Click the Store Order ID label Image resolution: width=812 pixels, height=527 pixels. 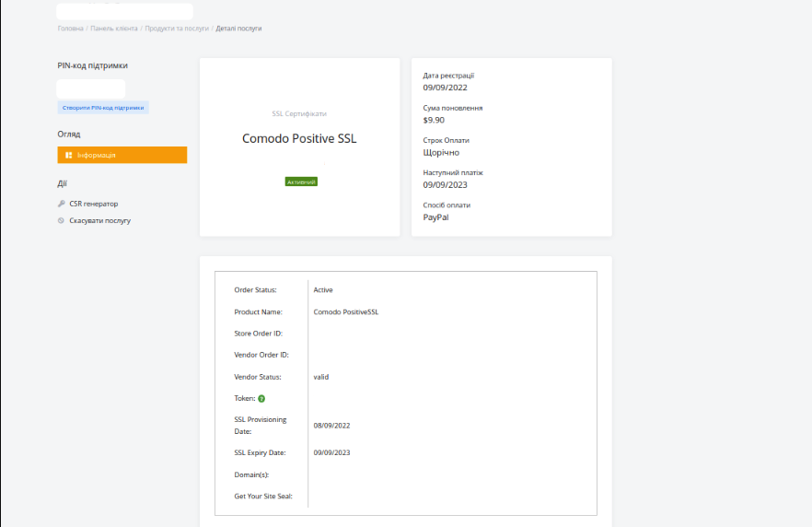point(259,334)
